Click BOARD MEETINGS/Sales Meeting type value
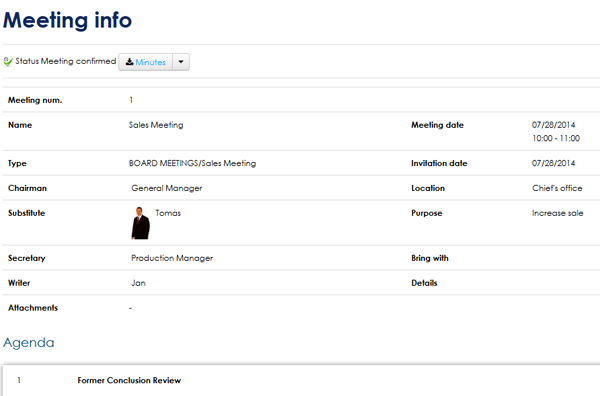This screenshot has height=396, width=600. [192, 163]
